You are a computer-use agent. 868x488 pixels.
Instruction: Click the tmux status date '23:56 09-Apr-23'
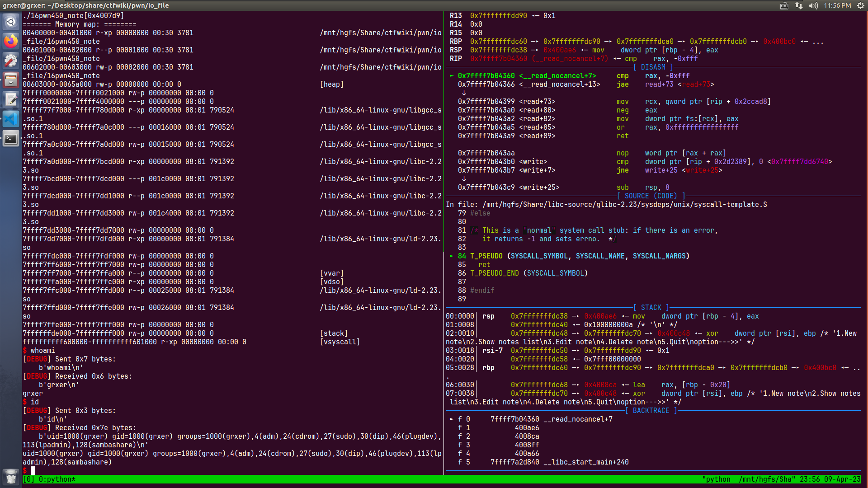tap(830, 479)
